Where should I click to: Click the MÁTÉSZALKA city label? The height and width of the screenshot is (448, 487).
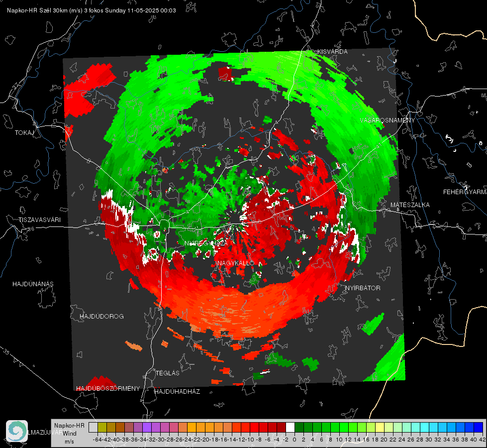coord(410,205)
